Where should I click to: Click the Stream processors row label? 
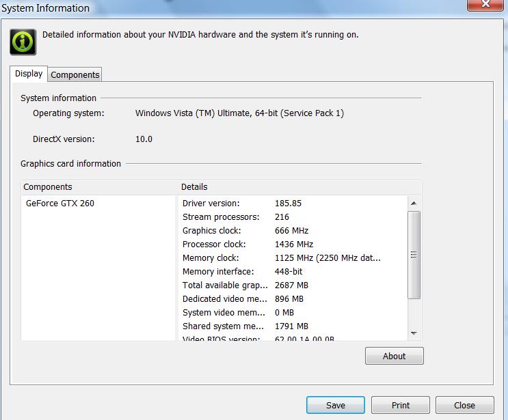click(221, 216)
